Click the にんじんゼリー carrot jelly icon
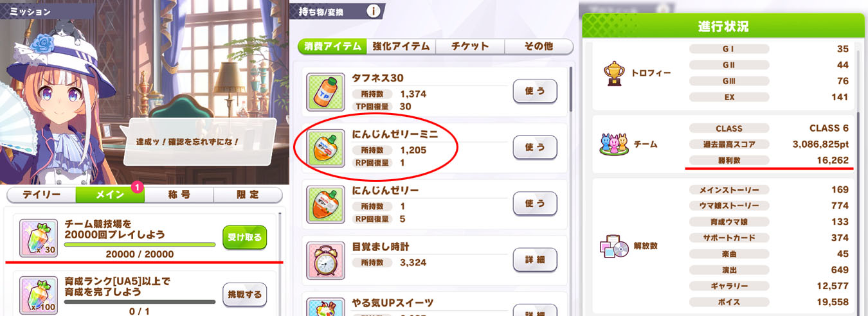This screenshot has width=868, height=316. (x=325, y=204)
